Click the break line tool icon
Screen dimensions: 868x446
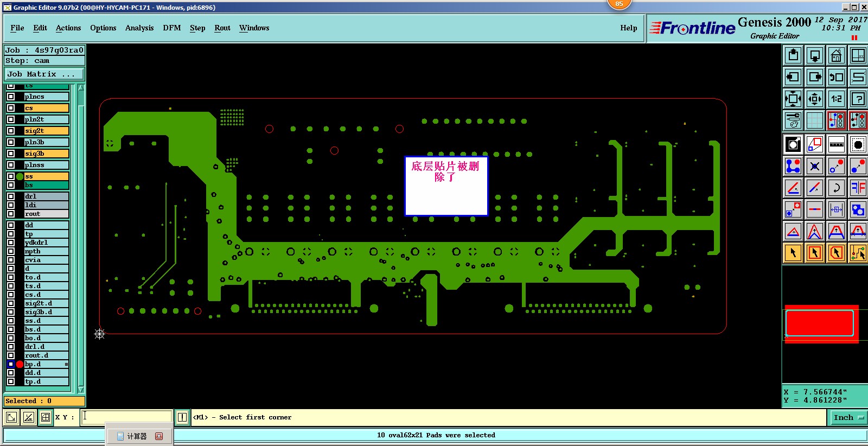pos(815,209)
